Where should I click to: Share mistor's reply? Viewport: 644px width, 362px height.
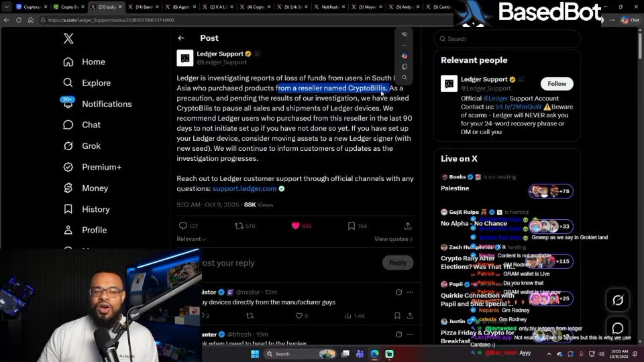click(x=410, y=316)
